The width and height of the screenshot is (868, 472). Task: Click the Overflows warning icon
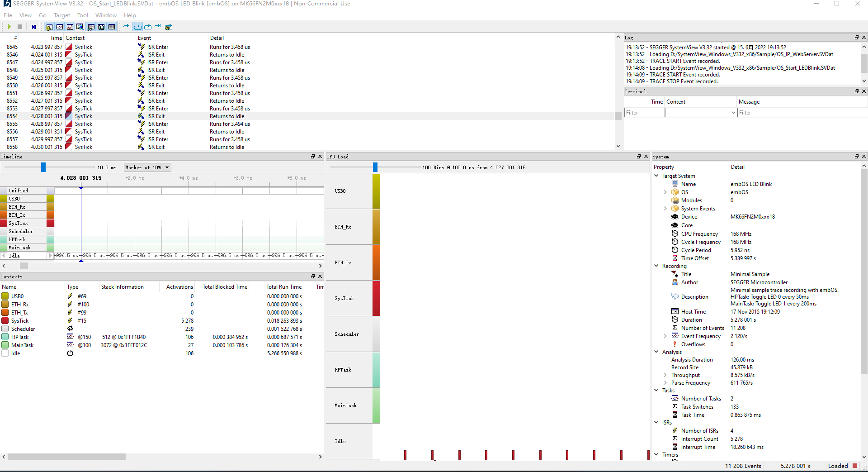(675, 344)
